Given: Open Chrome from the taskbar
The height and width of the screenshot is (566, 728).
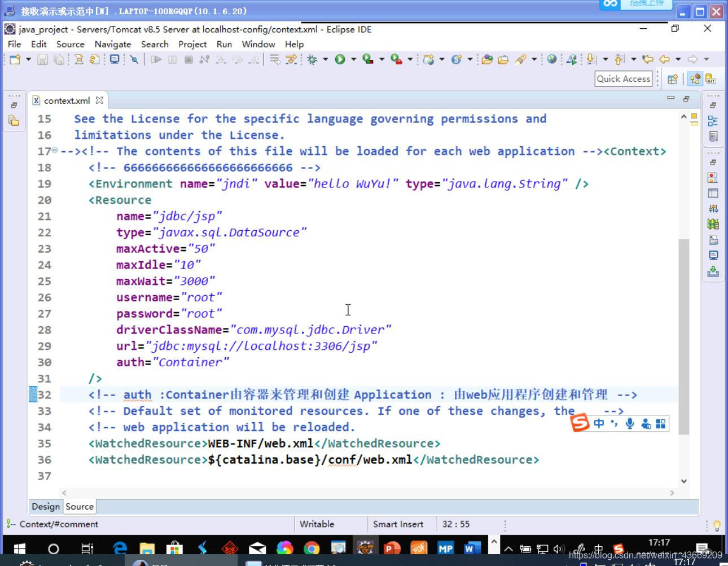Looking at the screenshot, I should [x=312, y=548].
